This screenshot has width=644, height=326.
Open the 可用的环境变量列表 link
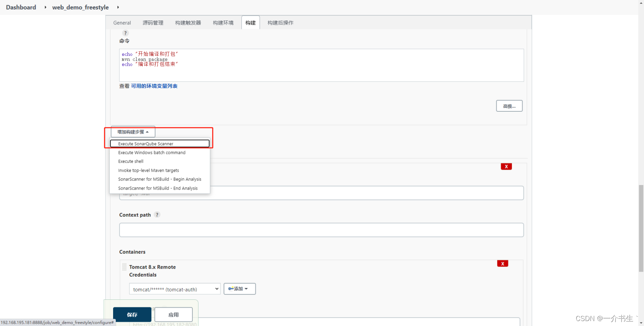pos(154,86)
